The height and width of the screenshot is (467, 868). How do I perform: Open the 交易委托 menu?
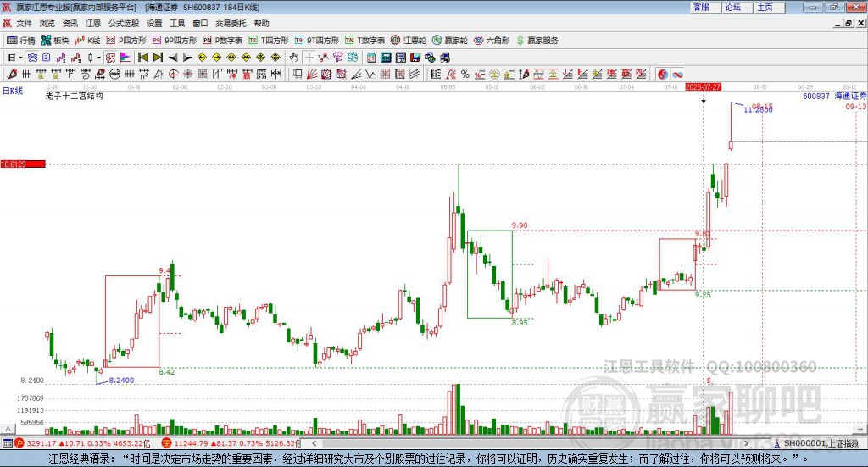point(231,23)
